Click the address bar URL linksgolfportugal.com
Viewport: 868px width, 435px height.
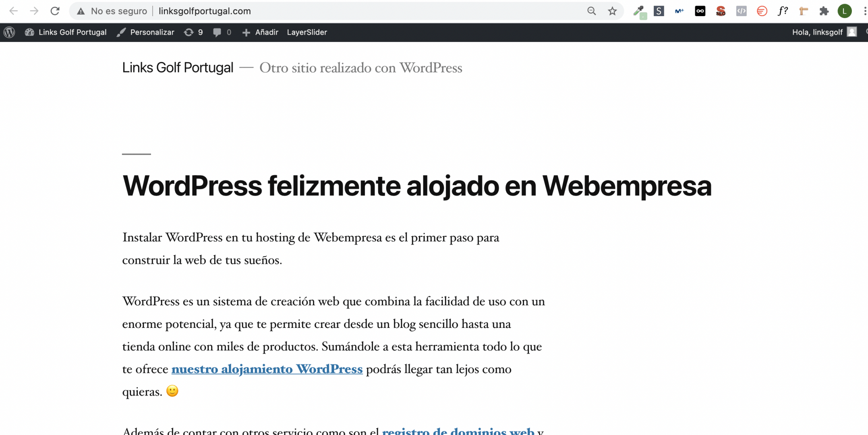pyautogui.click(x=205, y=11)
